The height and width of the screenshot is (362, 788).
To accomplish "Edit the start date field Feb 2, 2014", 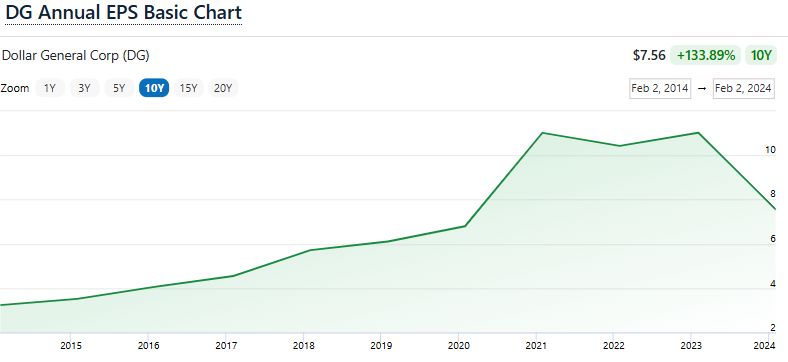I will [660, 88].
